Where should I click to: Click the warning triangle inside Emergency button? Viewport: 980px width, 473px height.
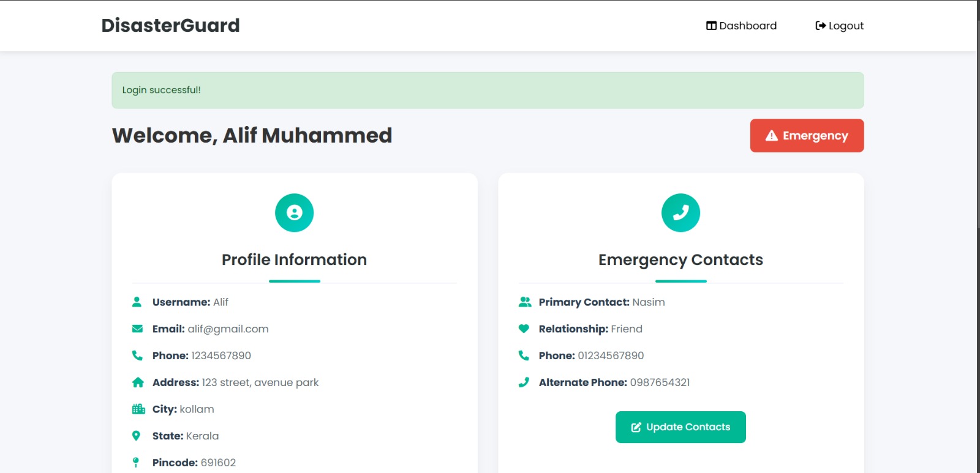pyautogui.click(x=771, y=135)
